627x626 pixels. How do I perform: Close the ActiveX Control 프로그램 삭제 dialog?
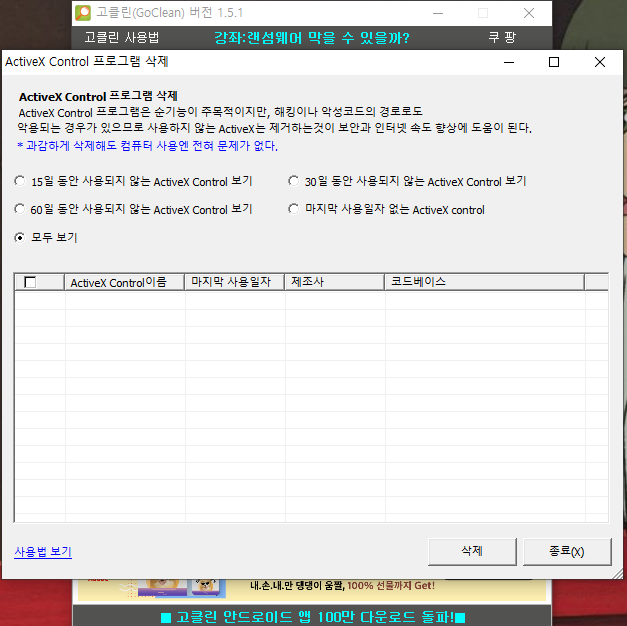pyautogui.click(x=600, y=62)
